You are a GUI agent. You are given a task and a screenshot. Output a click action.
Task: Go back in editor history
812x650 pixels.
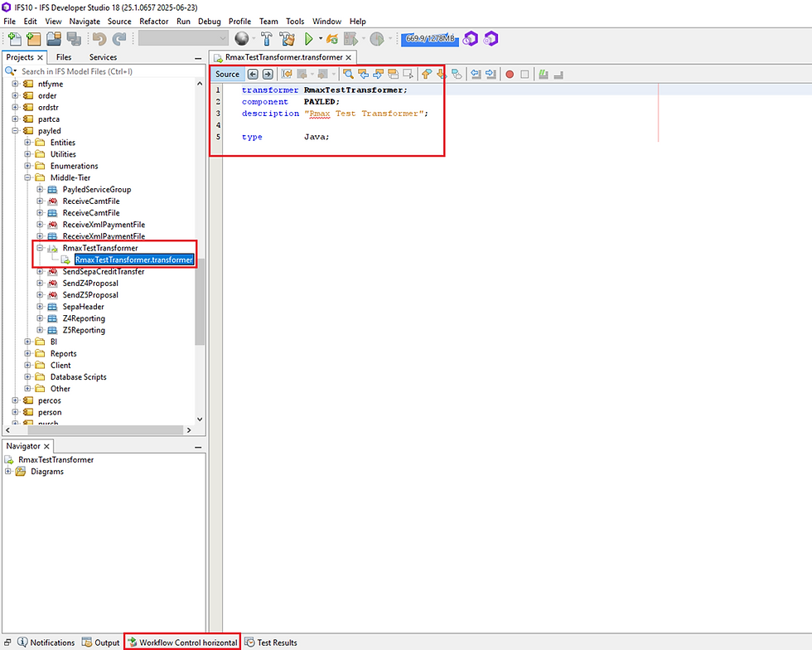tap(253, 74)
